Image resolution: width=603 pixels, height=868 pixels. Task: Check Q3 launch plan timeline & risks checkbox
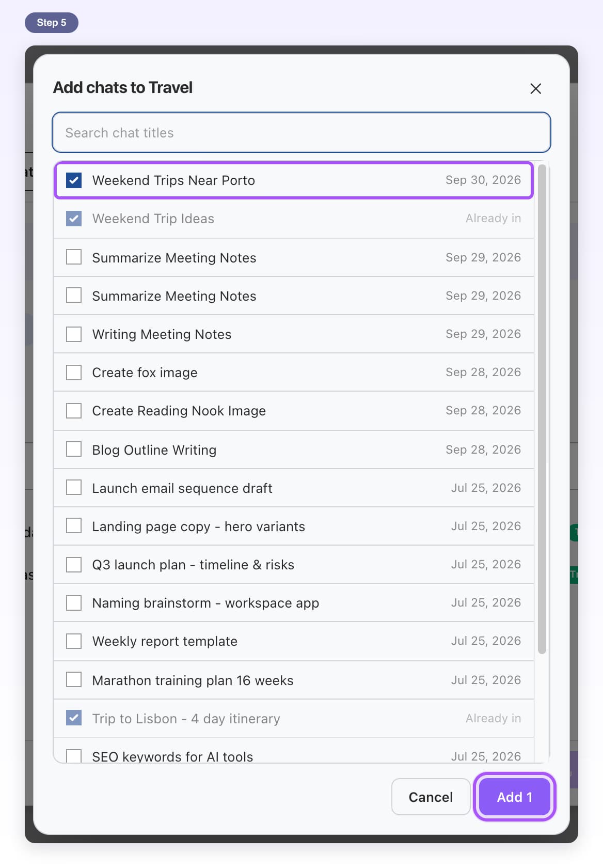click(x=74, y=565)
